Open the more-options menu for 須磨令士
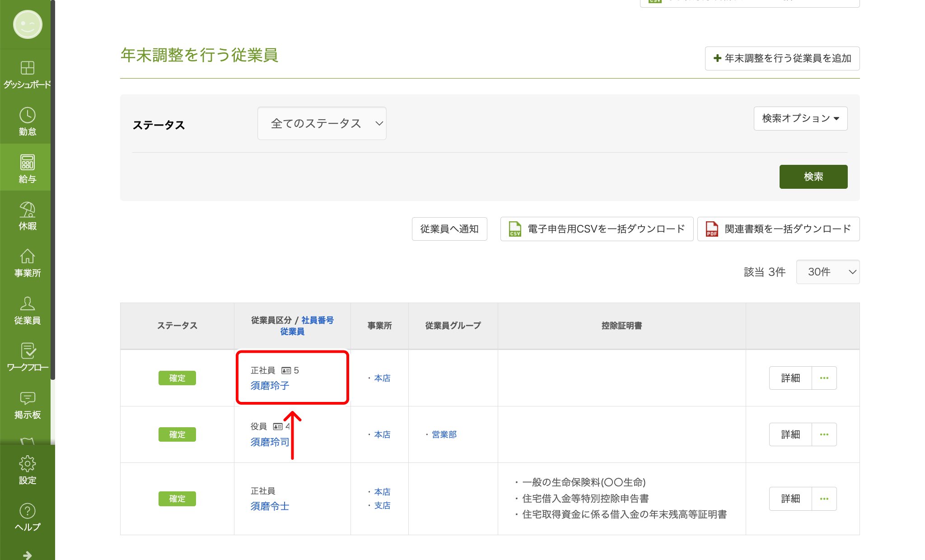 click(824, 499)
